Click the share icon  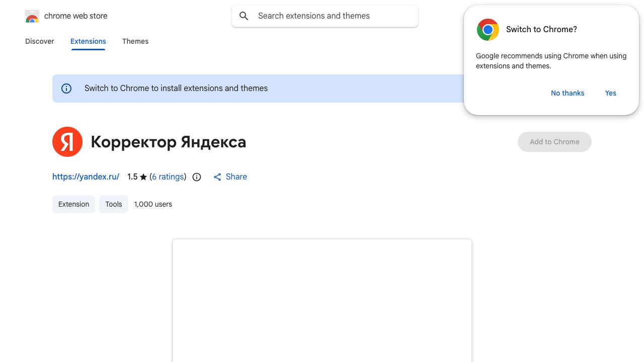point(217,177)
